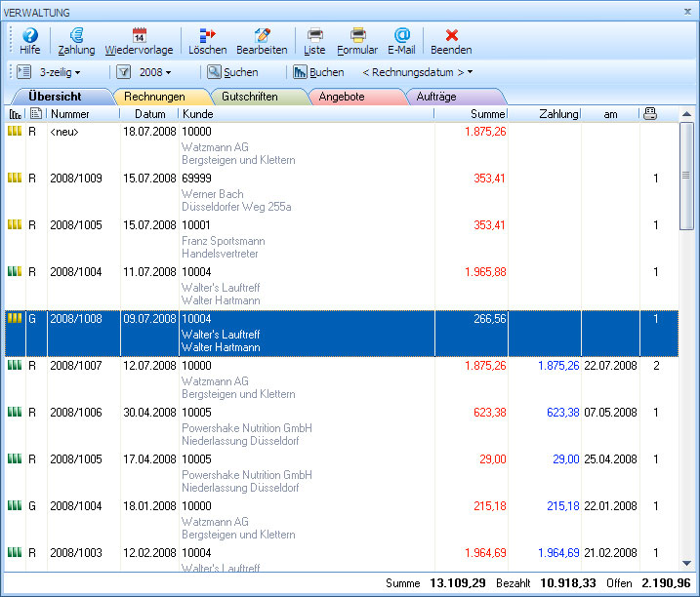Click status icon of invoice 2008/1007

coord(15,365)
